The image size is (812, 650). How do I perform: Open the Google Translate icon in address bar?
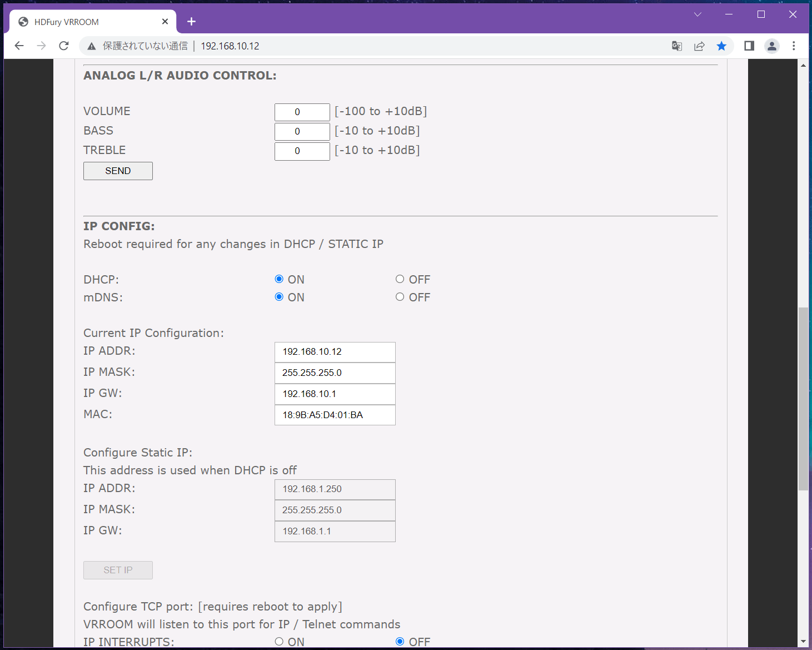[677, 46]
